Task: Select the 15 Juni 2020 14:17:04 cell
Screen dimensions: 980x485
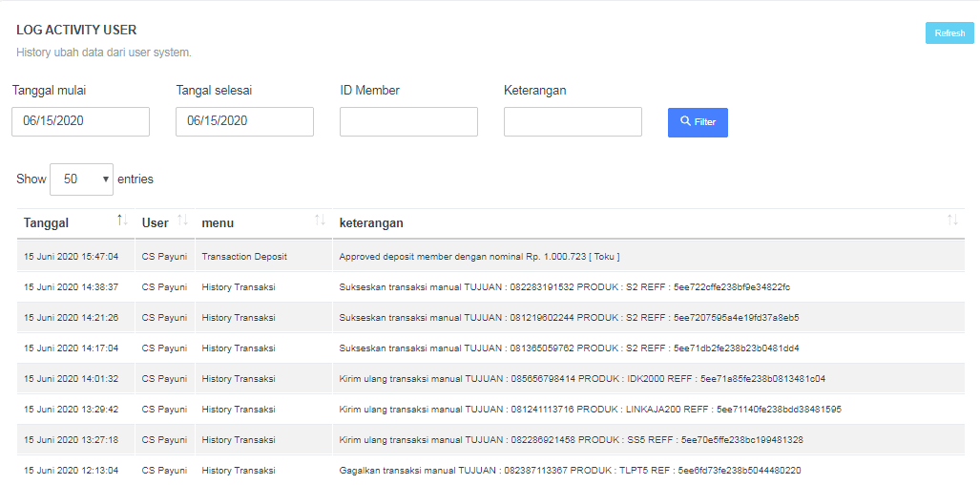Action: click(x=75, y=348)
